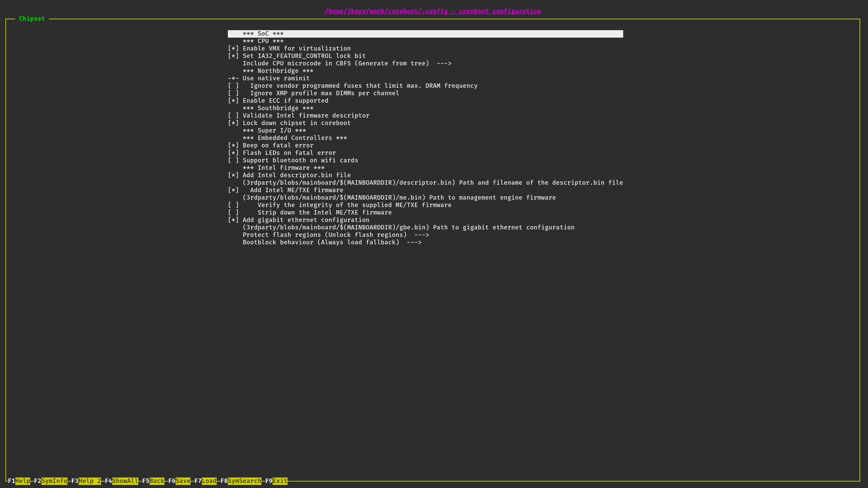Click the Chipset menu title label
The width and height of the screenshot is (868, 488).
(32, 19)
